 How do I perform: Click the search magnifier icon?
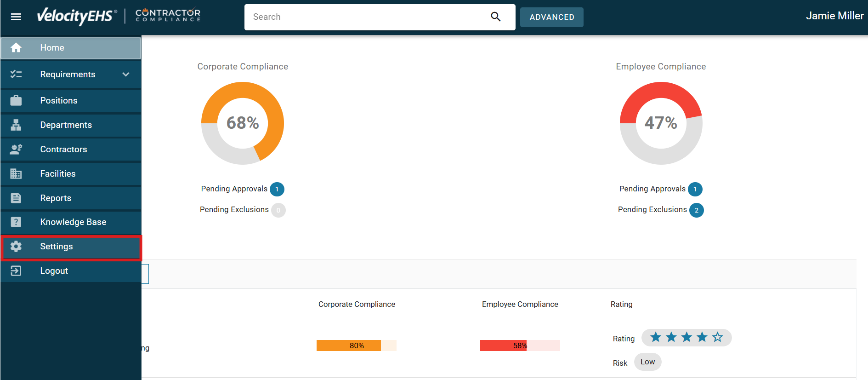[495, 17]
